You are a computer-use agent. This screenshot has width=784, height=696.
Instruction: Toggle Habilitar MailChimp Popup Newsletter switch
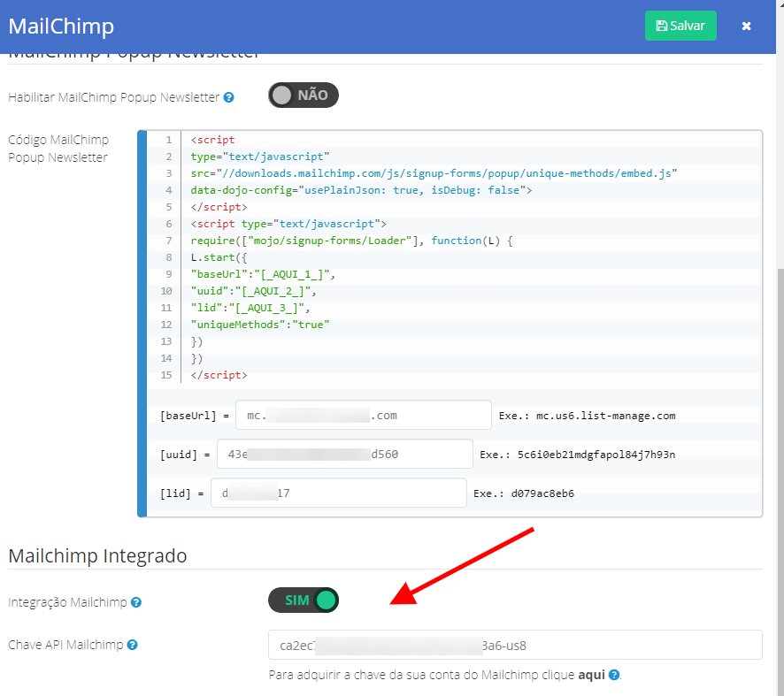pyautogui.click(x=303, y=95)
